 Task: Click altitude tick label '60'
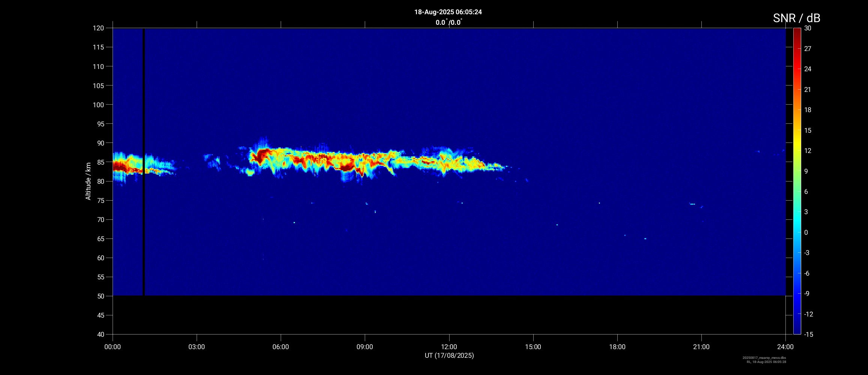point(100,258)
